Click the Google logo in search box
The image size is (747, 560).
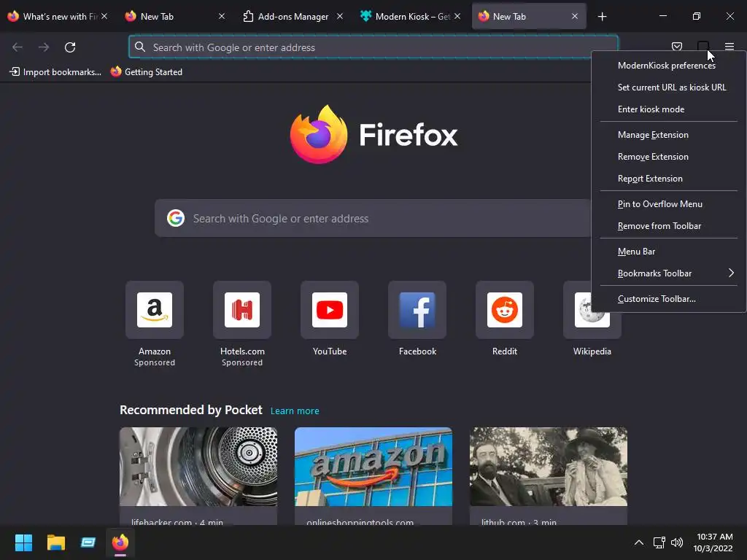click(x=176, y=218)
